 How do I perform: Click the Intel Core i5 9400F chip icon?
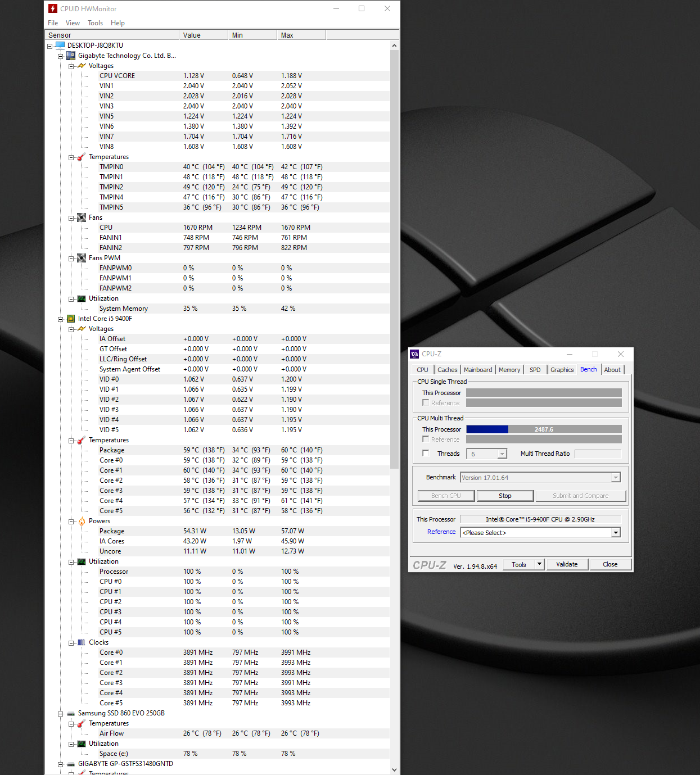[71, 319]
